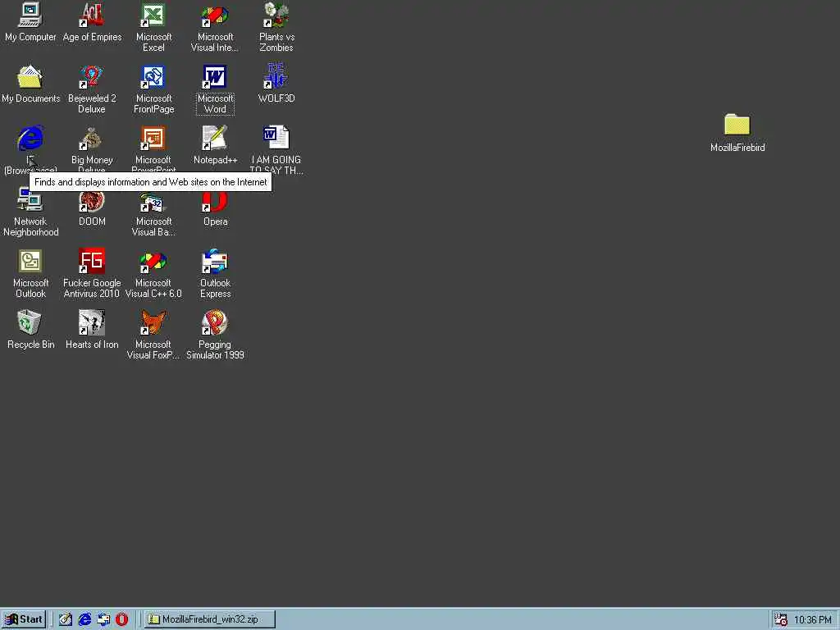Open the Start menu

[24, 619]
